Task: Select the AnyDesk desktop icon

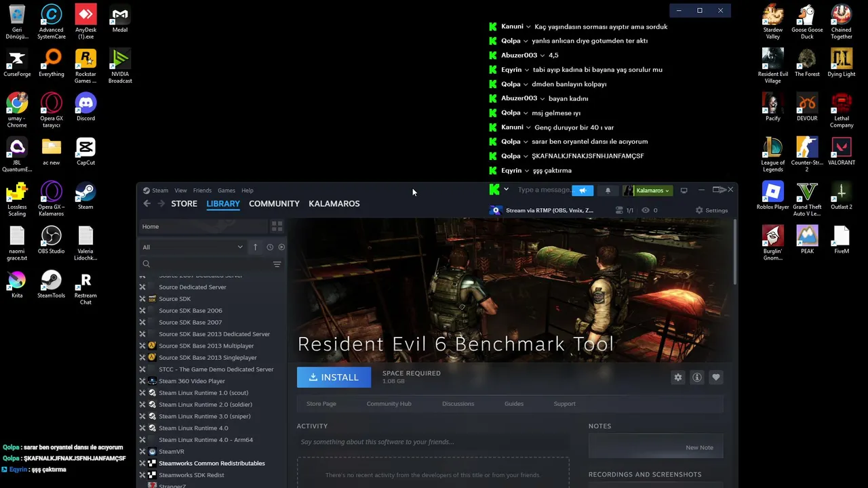Action: (85, 22)
